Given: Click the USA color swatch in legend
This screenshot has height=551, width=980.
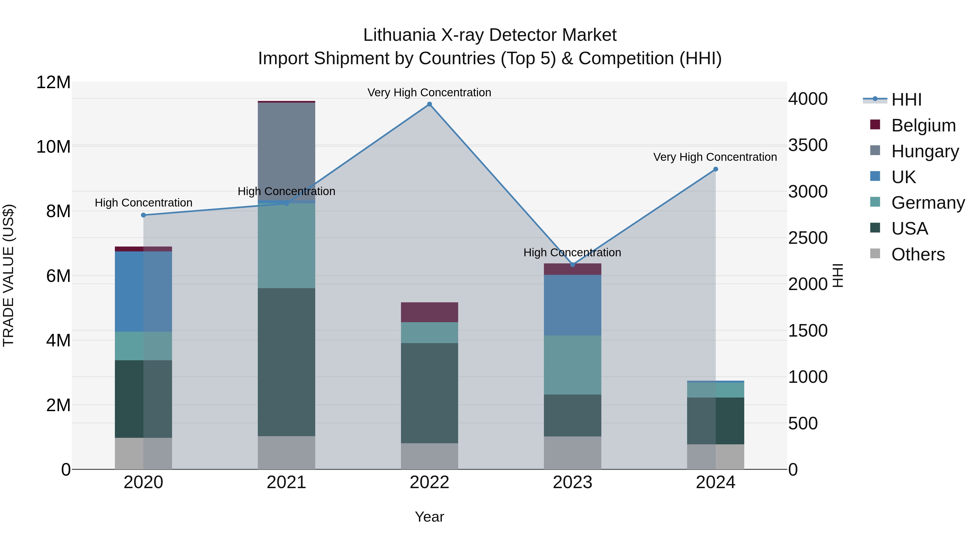Looking at the screenshot, I should [x=875, y=228].
